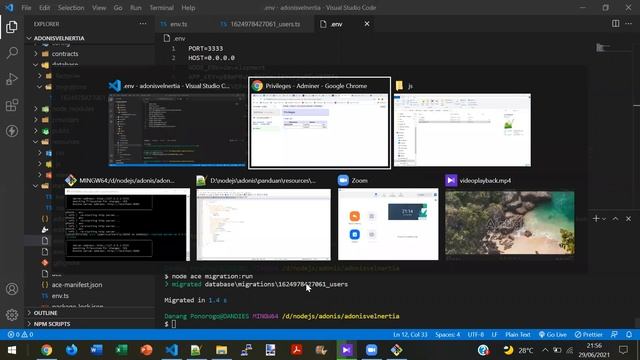The width and height of the screenshot is (640, 360).
Task: Open the Accounts icon in activity bar
Action: point(12,289)
